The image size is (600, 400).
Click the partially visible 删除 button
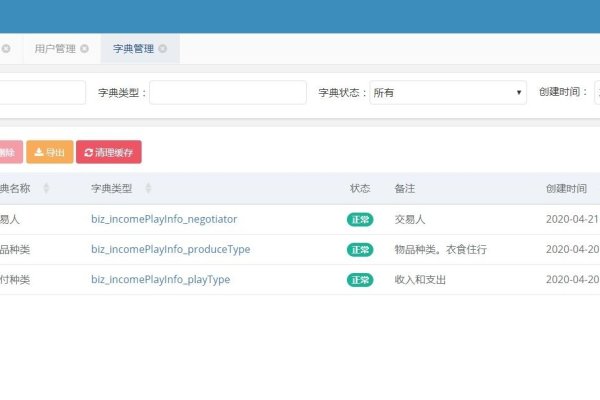(11, 152)
